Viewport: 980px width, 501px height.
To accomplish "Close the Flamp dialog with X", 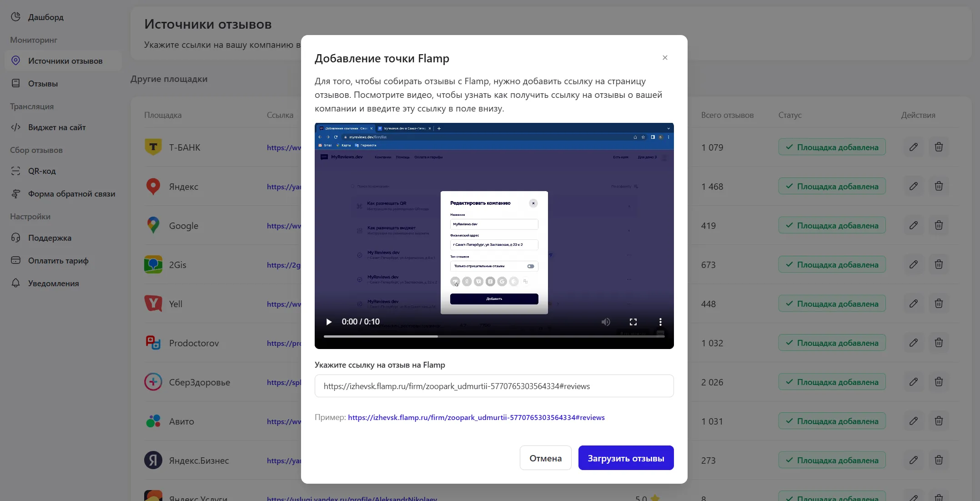I will pos(665,58).
